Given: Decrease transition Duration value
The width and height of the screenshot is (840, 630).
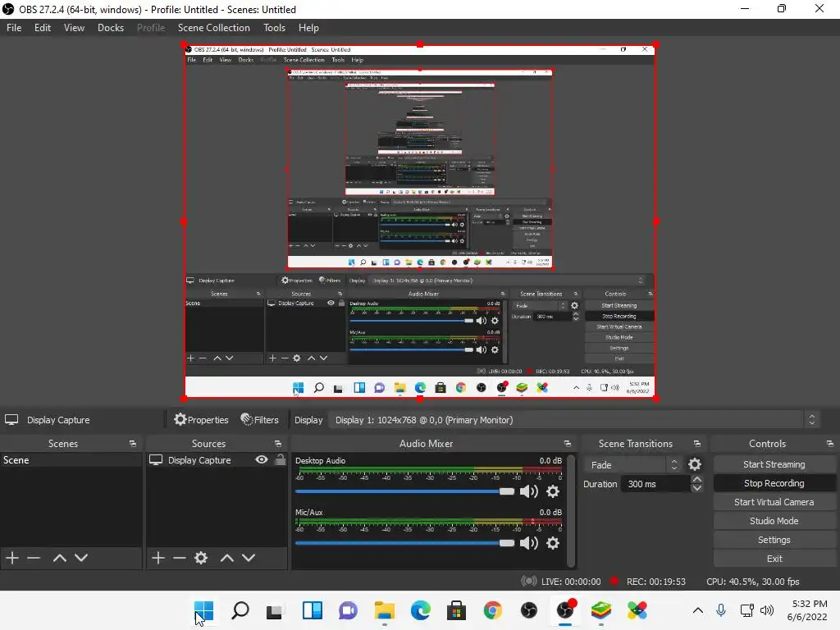Looking at the screenshot, I should [697, 488].
